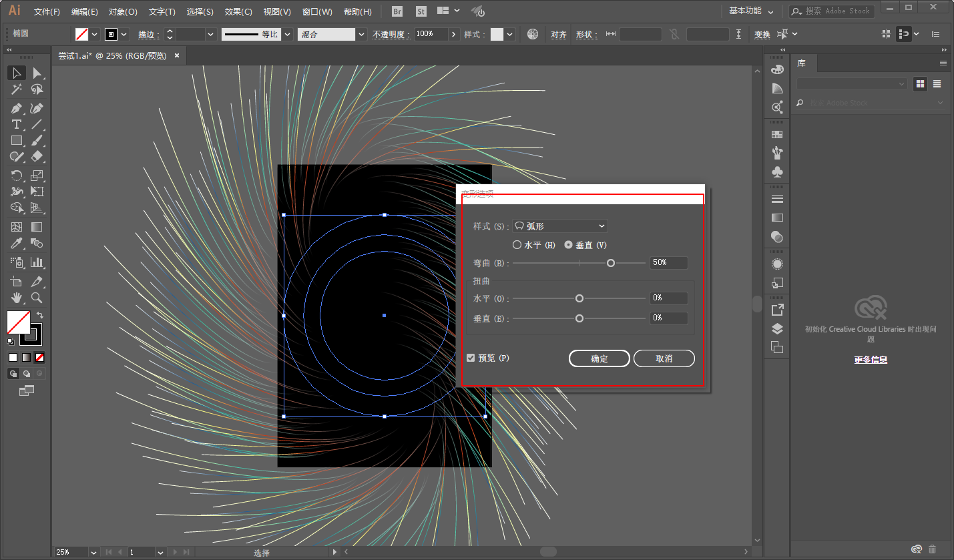This screenshot has width=954, height=560.
Task: Select the Type tool
Action: (x=17, y=125)
